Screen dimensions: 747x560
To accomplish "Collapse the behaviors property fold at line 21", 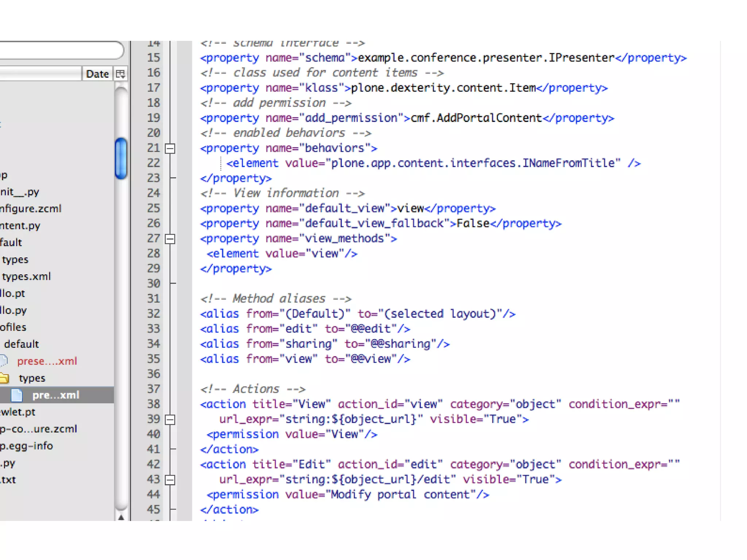I will 170,148.
